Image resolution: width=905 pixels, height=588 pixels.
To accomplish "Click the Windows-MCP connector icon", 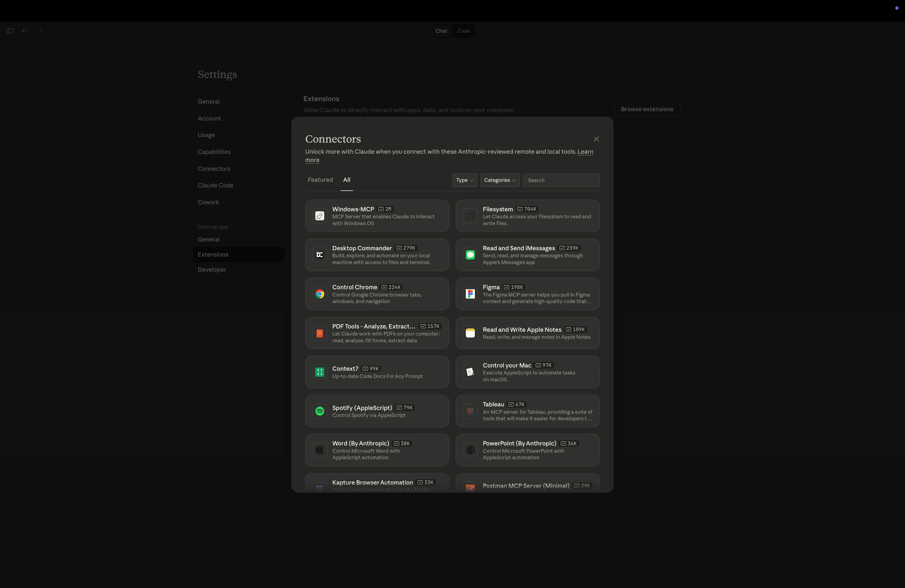I will (320, 216).
